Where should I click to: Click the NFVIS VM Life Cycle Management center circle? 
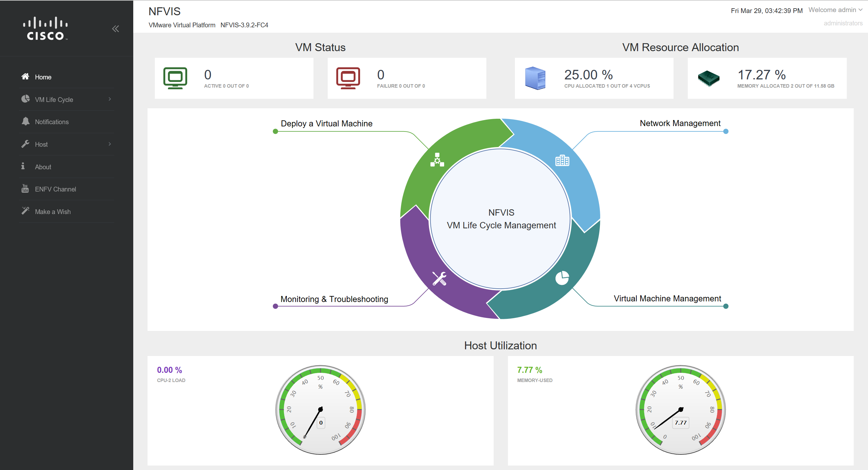501,218
